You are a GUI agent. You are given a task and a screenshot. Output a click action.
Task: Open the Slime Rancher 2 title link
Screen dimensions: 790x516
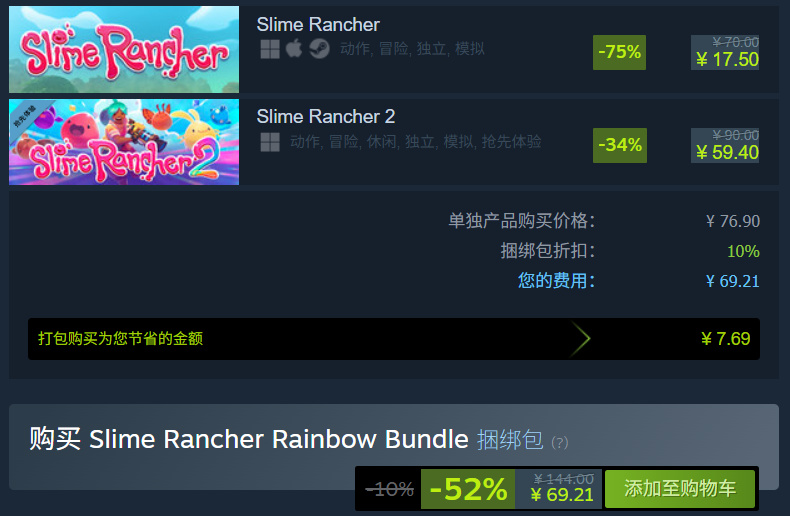[325, 116]
